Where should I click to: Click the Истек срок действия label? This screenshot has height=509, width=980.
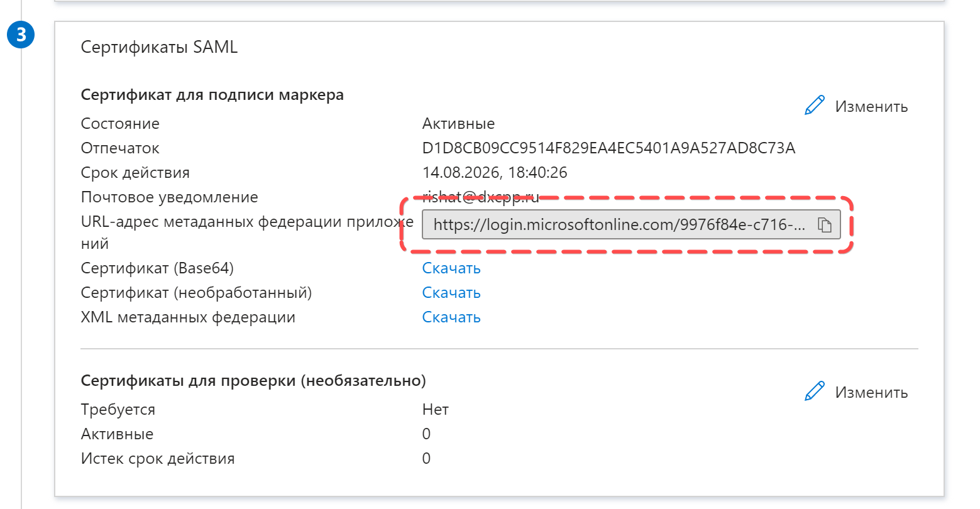158,459
